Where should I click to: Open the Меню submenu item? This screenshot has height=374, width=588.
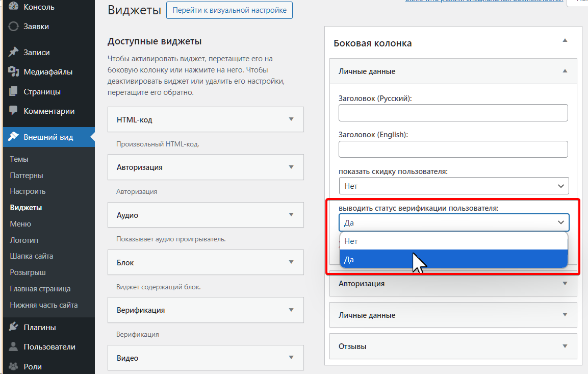click(20, 224)
